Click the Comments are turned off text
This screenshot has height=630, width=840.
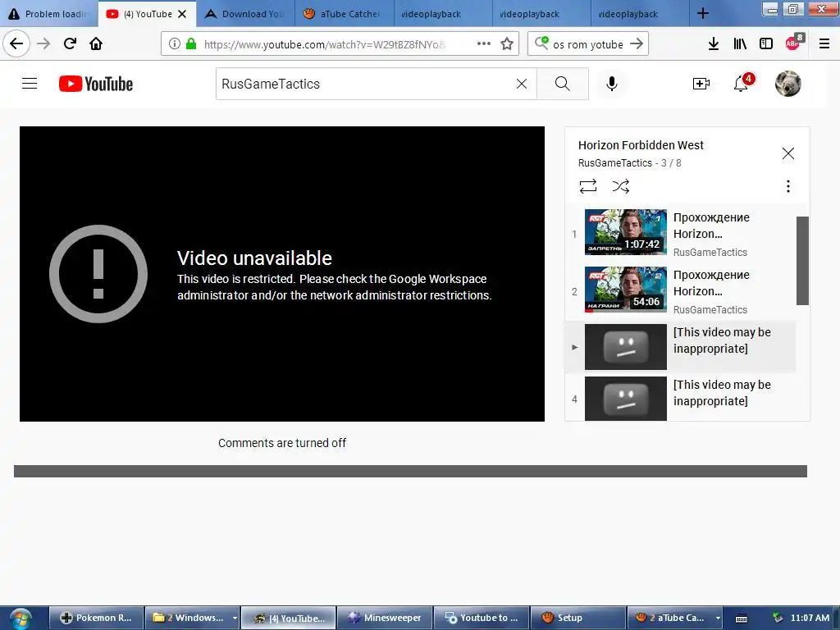282,443
